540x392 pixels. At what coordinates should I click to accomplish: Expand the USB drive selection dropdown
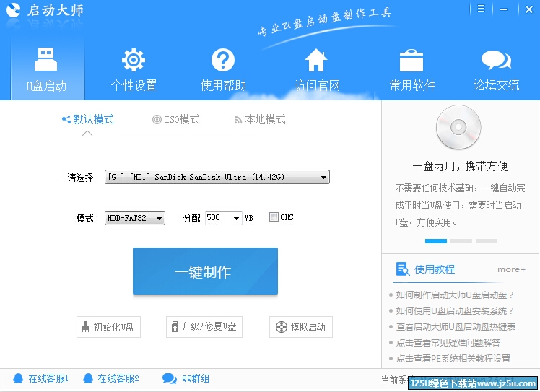pyautogui.click(x=324, y=177)
